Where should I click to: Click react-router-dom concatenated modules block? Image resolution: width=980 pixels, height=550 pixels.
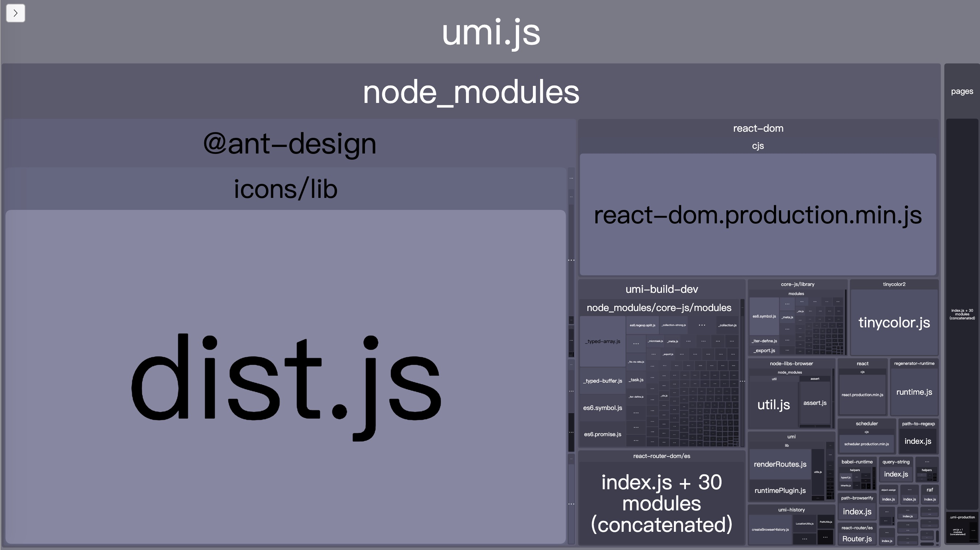(662, 502)
